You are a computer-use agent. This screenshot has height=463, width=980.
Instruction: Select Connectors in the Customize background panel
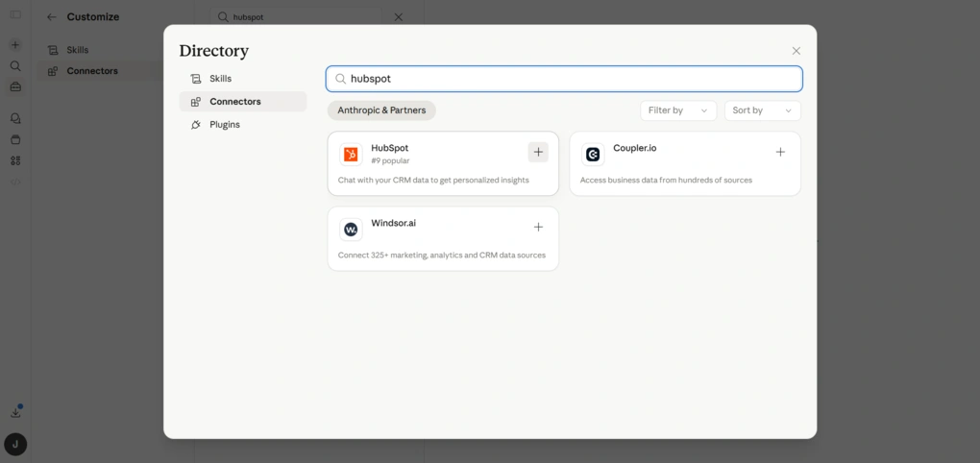pos(92,71)
